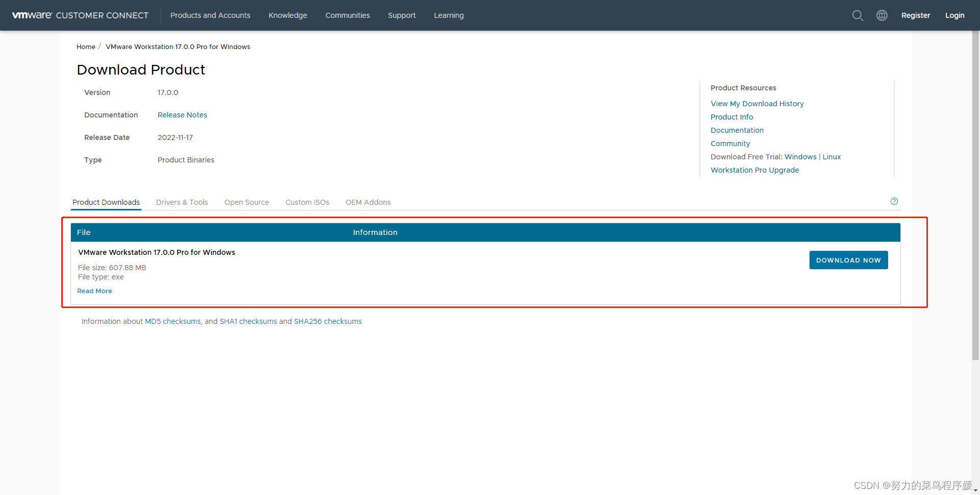Image resolution: width=980 pixels, height=495 pixels.
Task: Open Documentation under Product Resources
Action: pos(737,130)
